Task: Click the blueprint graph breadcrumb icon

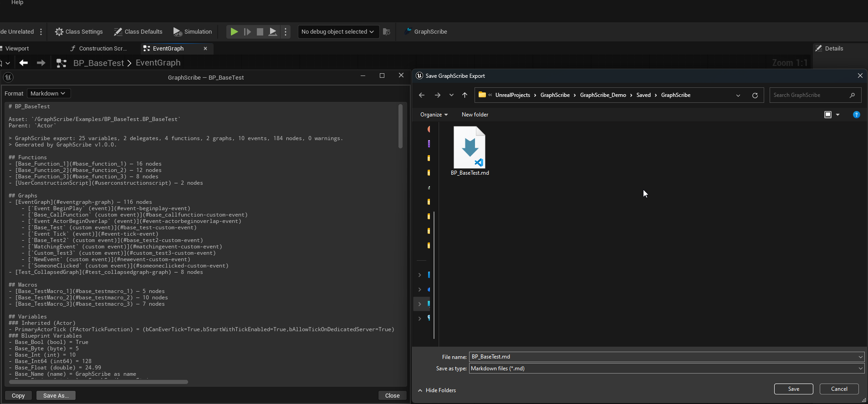Action: pos(61,63)
